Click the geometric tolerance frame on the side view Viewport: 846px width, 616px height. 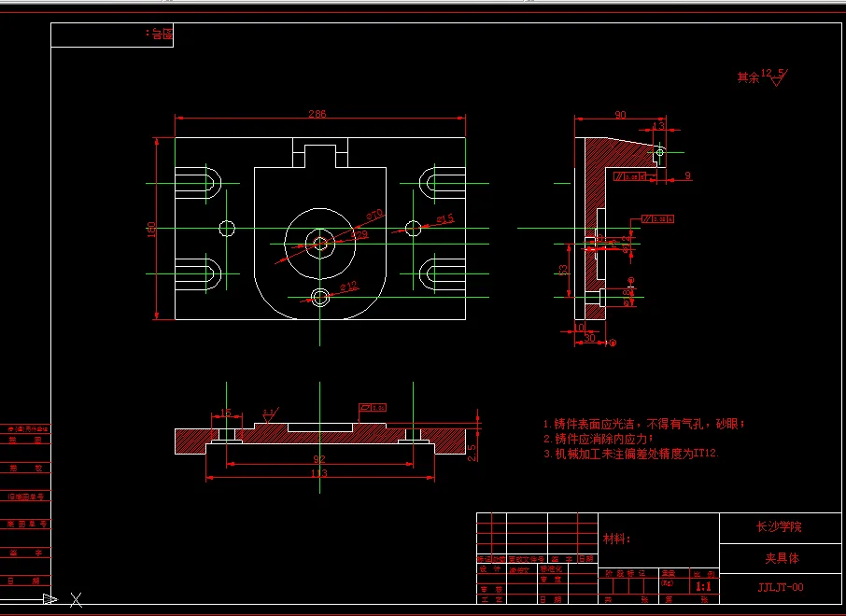pos(629,176)
